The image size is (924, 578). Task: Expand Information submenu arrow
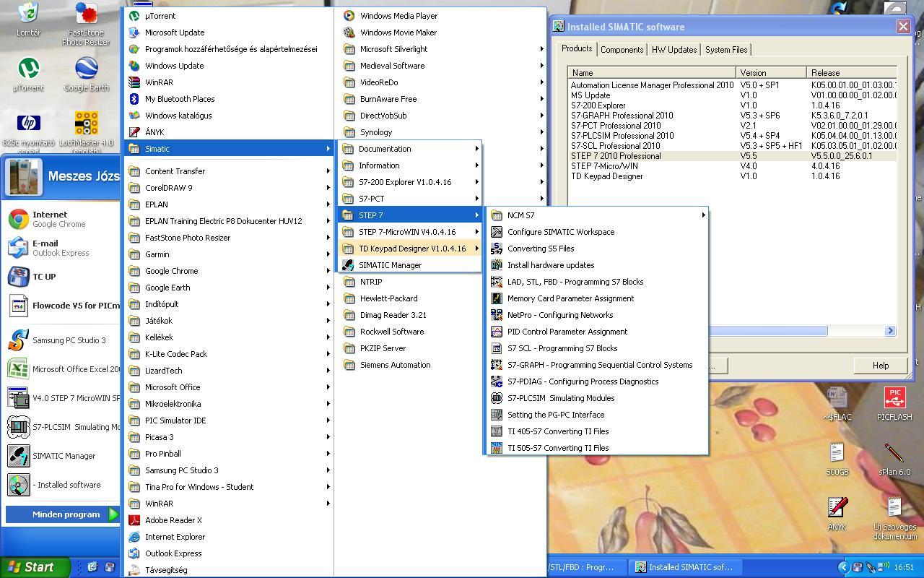click(476, 165)
